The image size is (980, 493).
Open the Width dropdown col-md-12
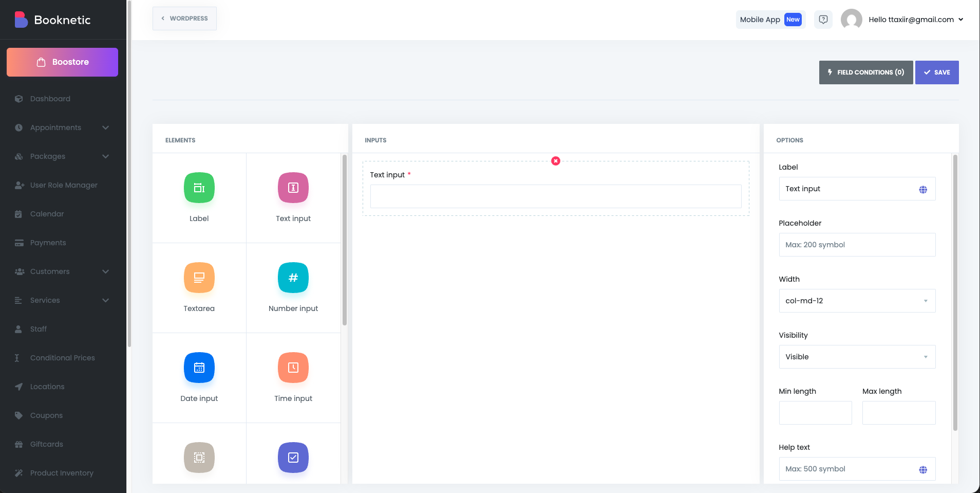pos(857,301)
